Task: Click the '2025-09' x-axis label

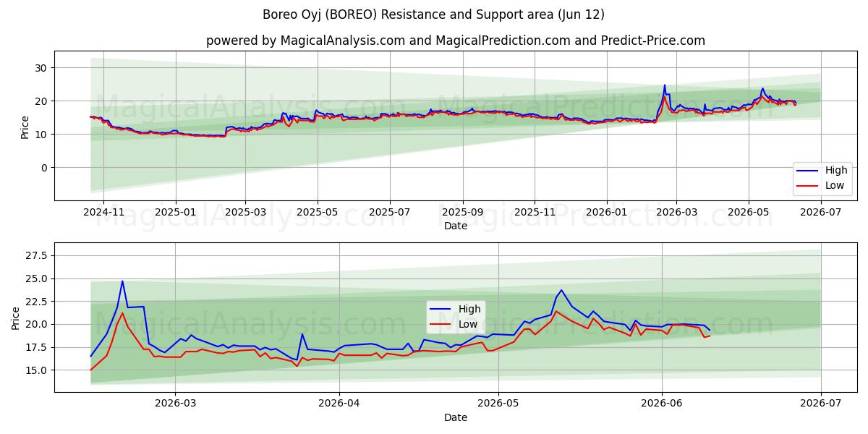Action: click(463, 212)
